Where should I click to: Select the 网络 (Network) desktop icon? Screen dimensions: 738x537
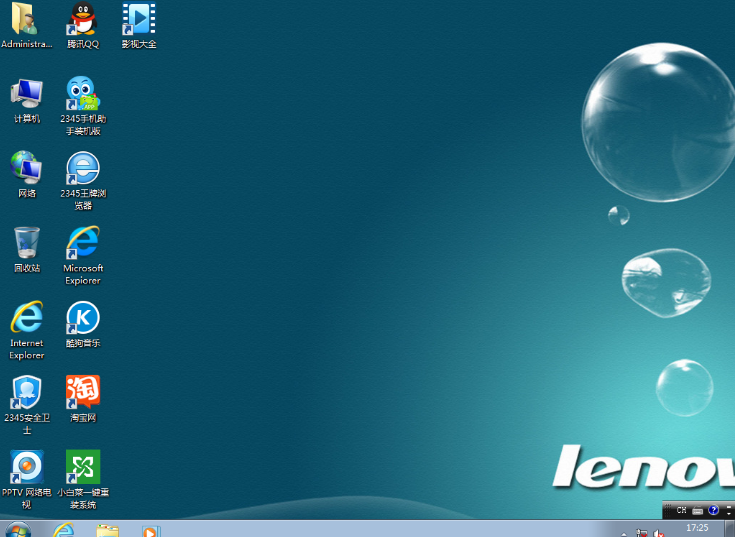point(26,174)
